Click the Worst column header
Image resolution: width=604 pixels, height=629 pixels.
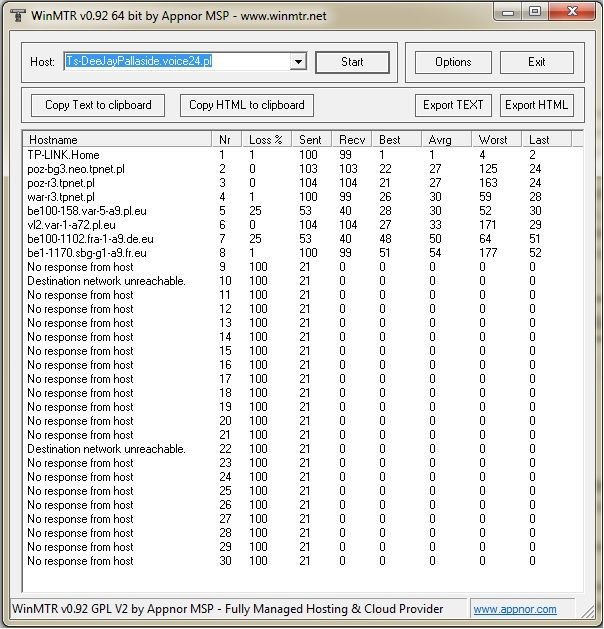point(497,139)
